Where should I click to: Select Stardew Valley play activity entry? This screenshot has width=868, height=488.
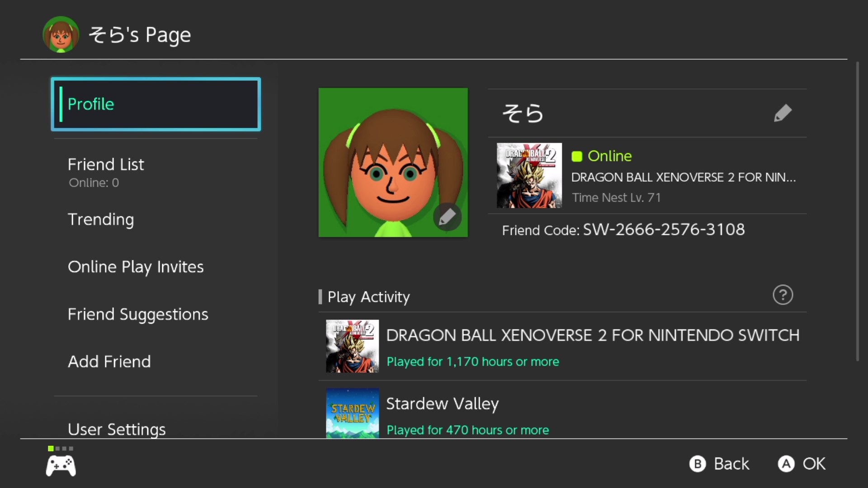pos(562,413)
